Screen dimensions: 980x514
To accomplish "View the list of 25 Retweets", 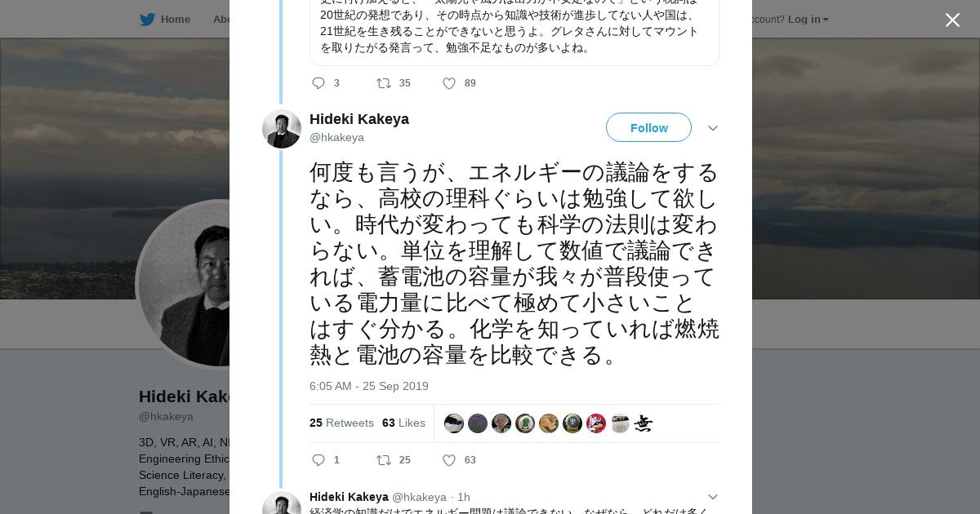I will tap(341, 423).
